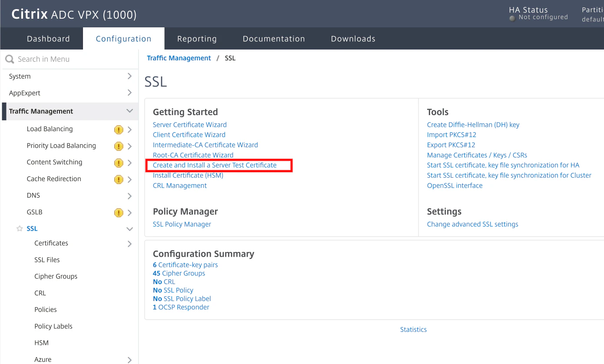Expand the Azure section
This screenshot has height=364, width=604.
(x=129, y=359)
